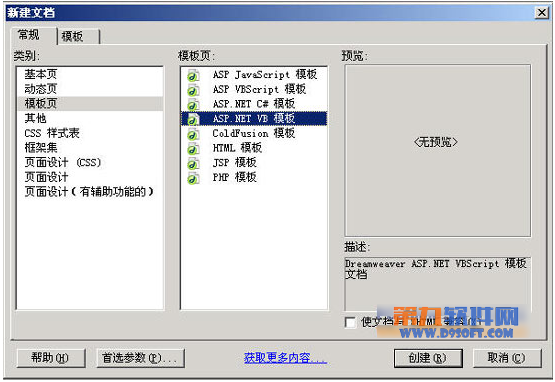The height and width of the screenshot is (382, 555).
Task: Click the 创建(R) button
Action: 428,358
